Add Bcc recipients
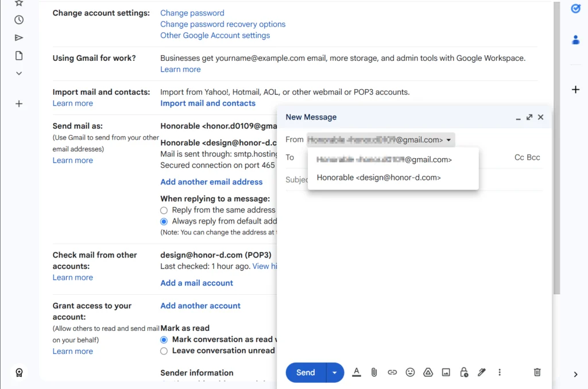588x389 pixels. coord(533,157)
